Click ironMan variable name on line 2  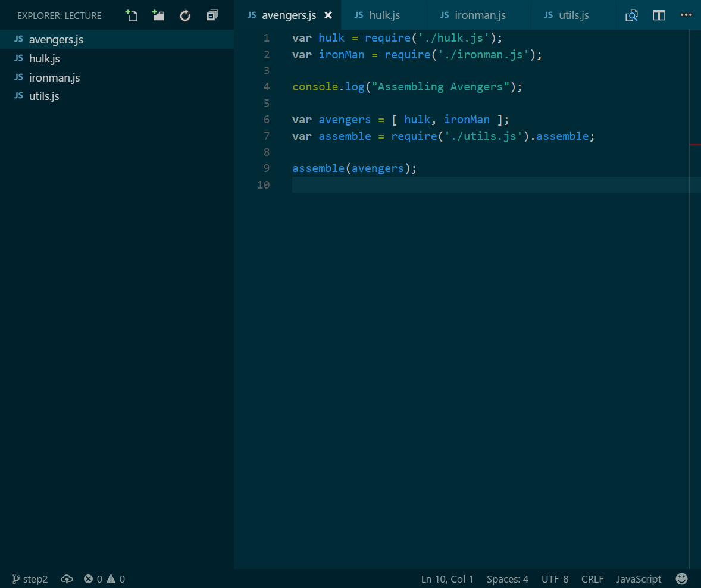[x=342, y=55]
